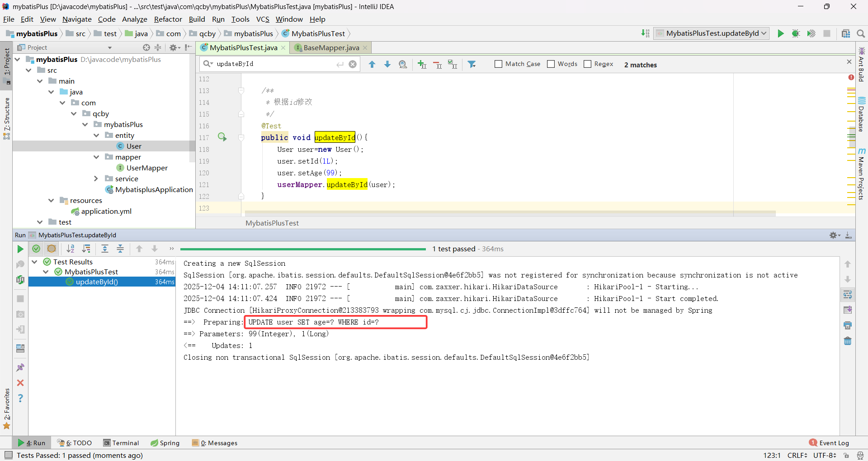868x461 pixels.
Task: Enable Words checkbox
Action: 551,64
